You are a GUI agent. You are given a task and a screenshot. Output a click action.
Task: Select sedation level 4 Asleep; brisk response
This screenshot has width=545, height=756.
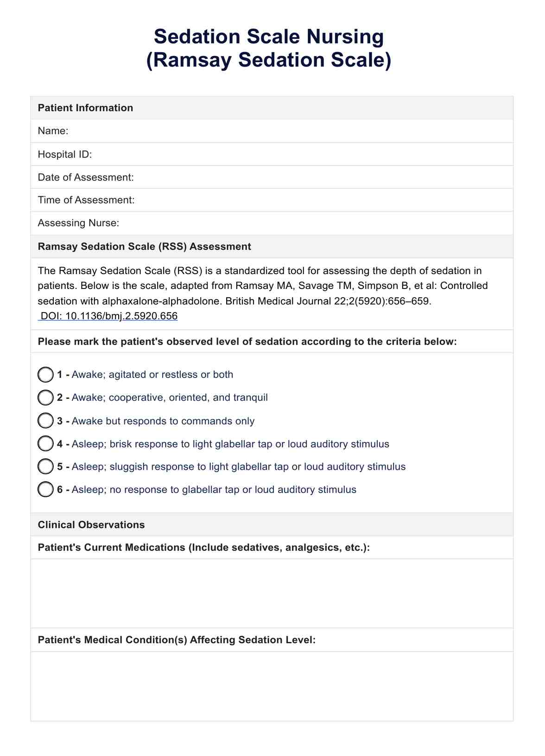click(x=45, y=444)
